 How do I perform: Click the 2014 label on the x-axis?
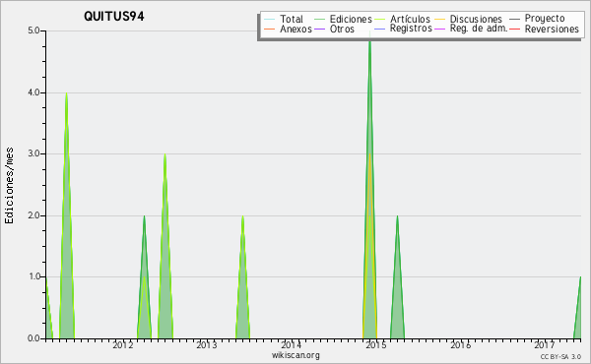click(x=291, y=345)
